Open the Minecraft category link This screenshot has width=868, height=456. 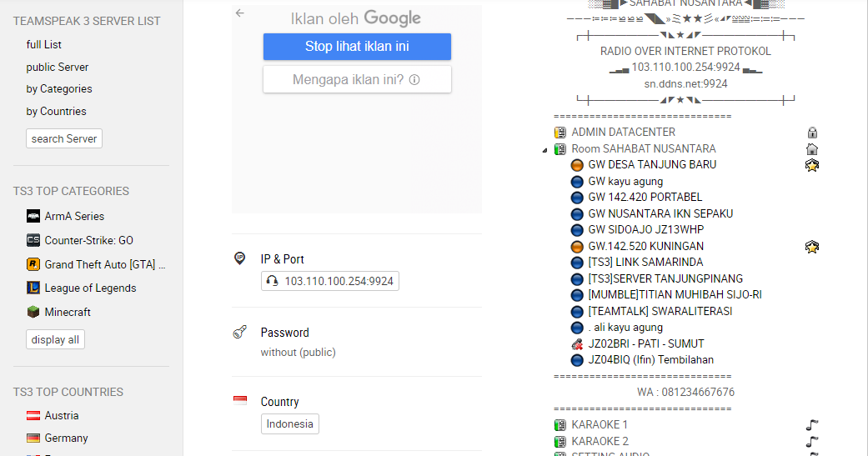(68, 312)
